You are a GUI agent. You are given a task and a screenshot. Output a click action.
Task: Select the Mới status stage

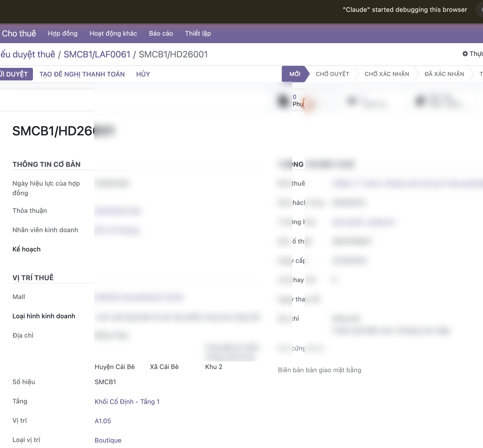tap(295, 74)
